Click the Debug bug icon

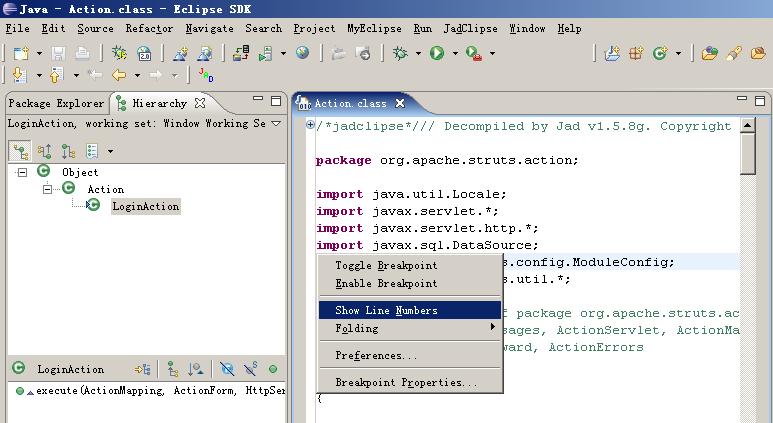click(x=400, y=53)
